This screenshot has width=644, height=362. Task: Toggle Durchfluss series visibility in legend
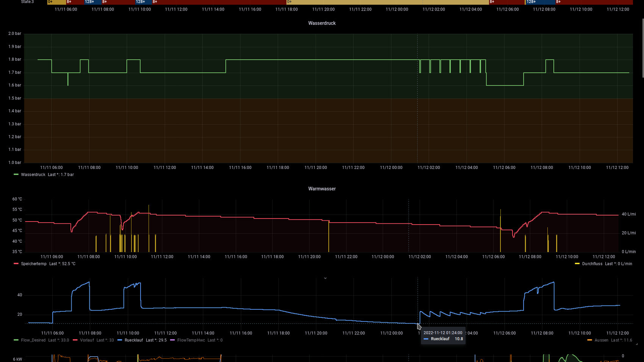click(592, 264)
